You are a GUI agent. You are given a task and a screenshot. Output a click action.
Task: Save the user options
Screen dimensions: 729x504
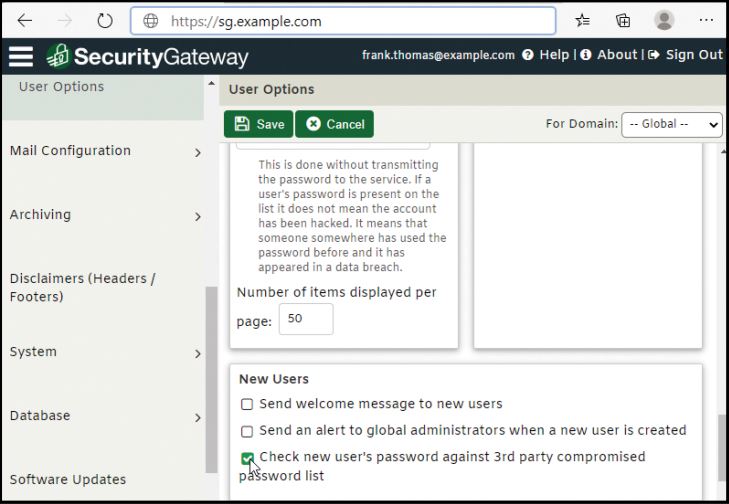[258, 124]
